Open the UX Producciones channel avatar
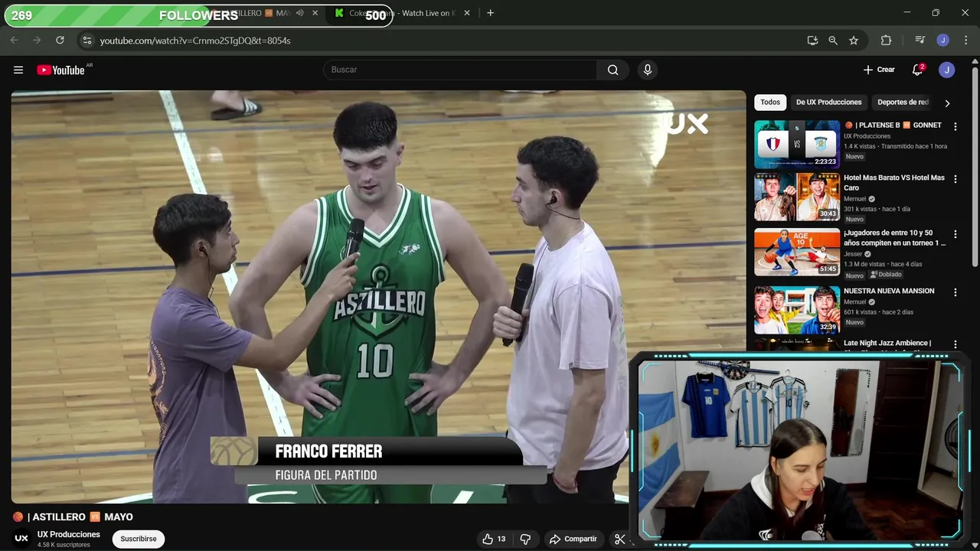Screen dimensions: 980x551 click(x=21, y=539)
